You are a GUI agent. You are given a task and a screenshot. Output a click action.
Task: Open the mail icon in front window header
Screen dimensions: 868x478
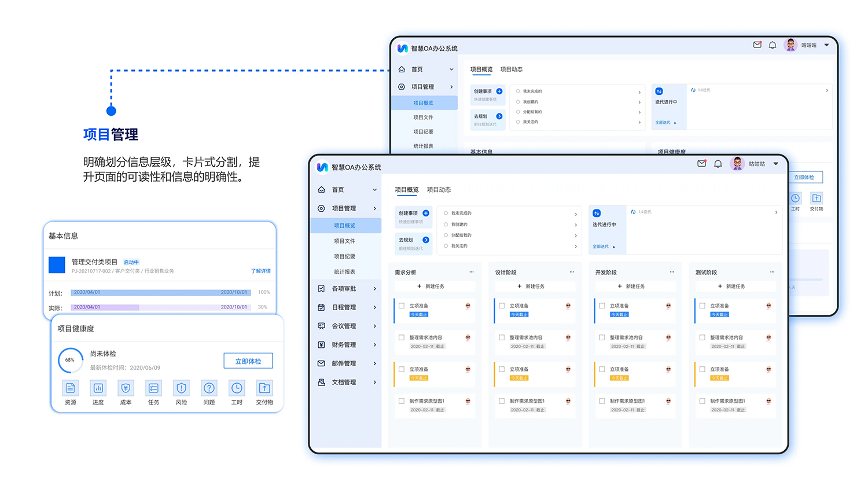701,164
